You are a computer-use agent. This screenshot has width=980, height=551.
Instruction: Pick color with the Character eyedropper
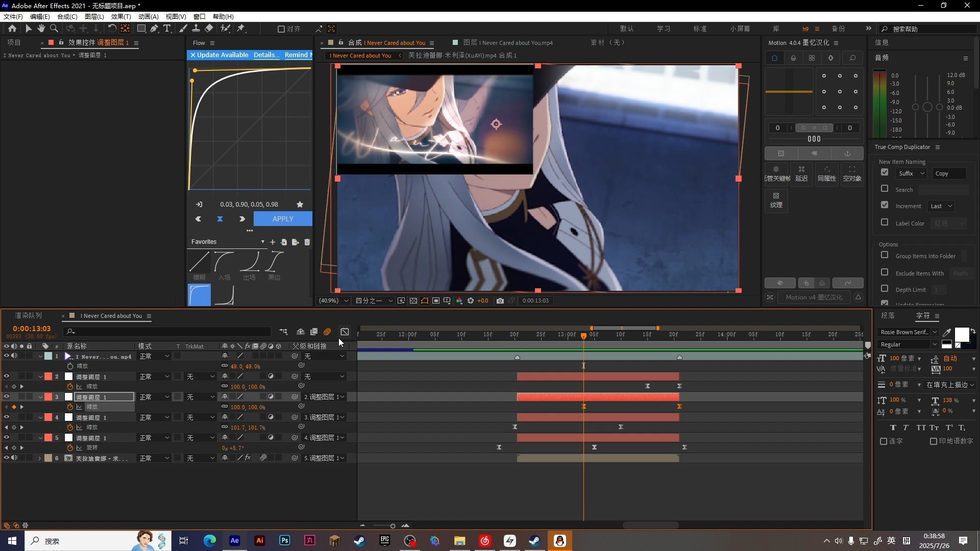point(947,332)
